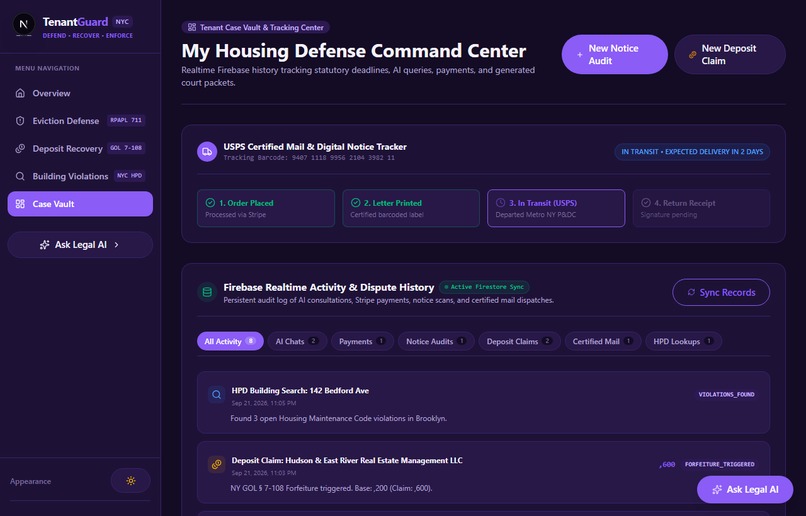This screenshot has width=806, height=516.
Task: Expand sidebar Ask Legal AI chevron
Action: [x=117, y=245]
